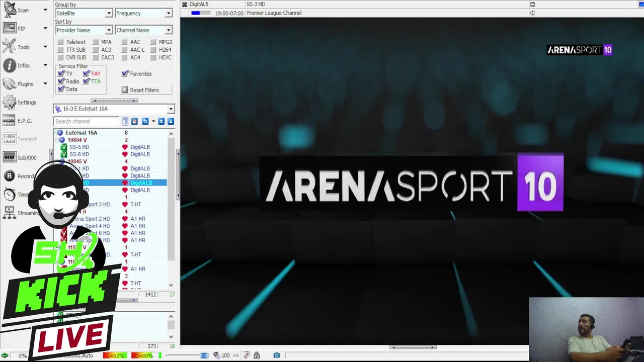Open the E.P.G. guide icon
Viewport: 644px width, 362px height.
(x=10, y=121)
